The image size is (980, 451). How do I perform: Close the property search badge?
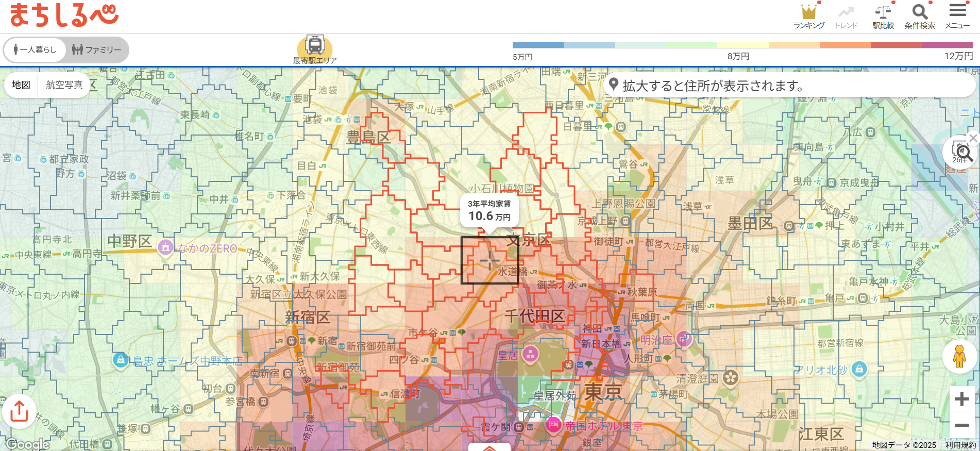coord(973,138)
